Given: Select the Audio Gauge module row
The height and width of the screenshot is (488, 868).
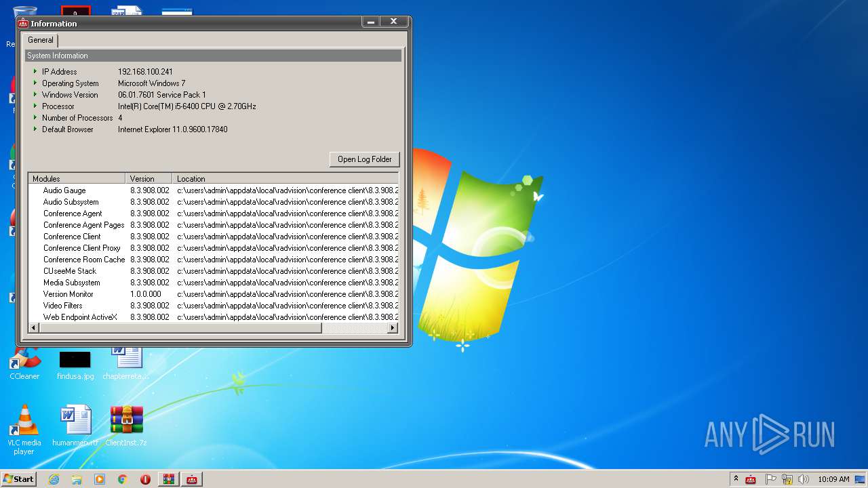Looking at the screenshot, I should 213,190.
